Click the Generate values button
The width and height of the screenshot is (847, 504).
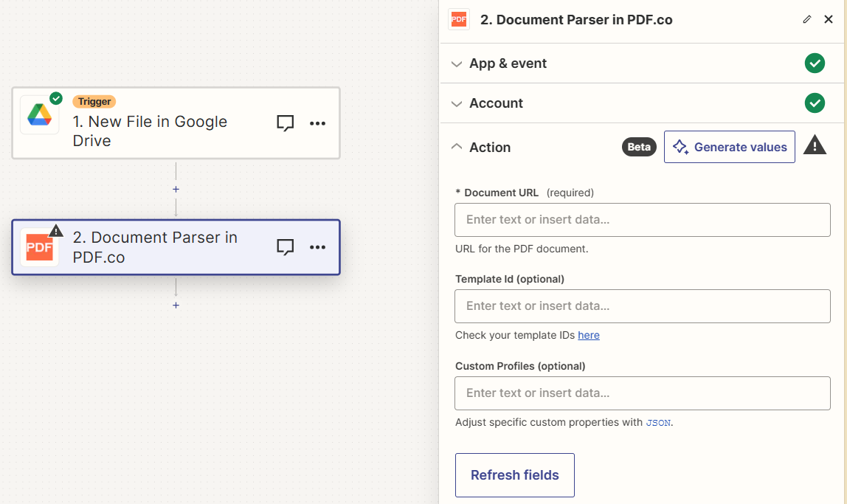pyautogui.click(x=729, y=147)
